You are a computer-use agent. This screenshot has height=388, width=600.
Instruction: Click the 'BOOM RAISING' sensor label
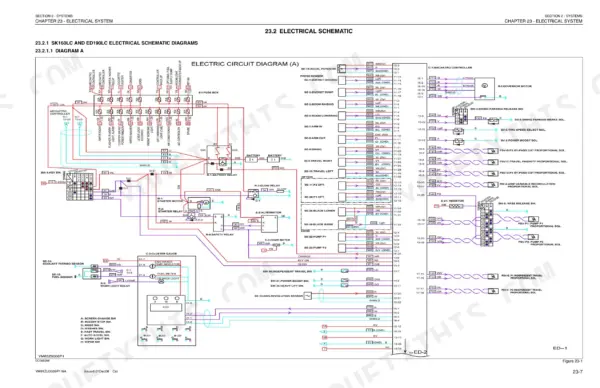(x=319, y=104)
